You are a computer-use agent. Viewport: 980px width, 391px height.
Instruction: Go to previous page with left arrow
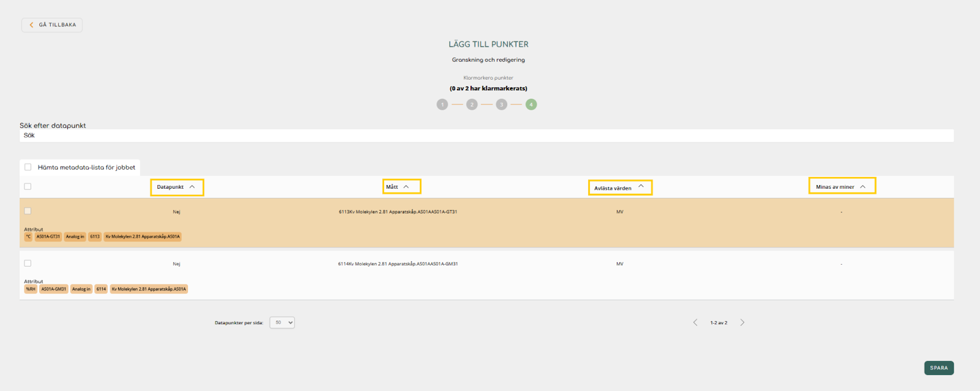coord(695,322)
